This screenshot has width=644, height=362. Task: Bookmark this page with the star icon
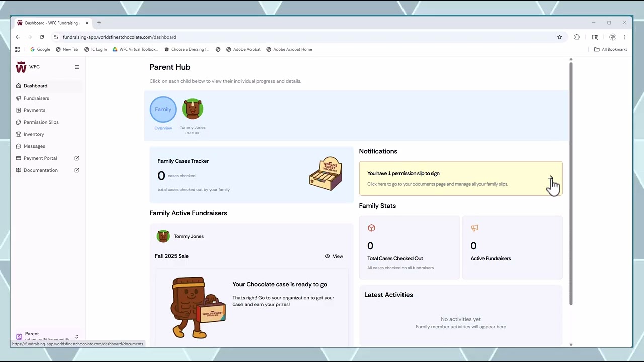559,37
